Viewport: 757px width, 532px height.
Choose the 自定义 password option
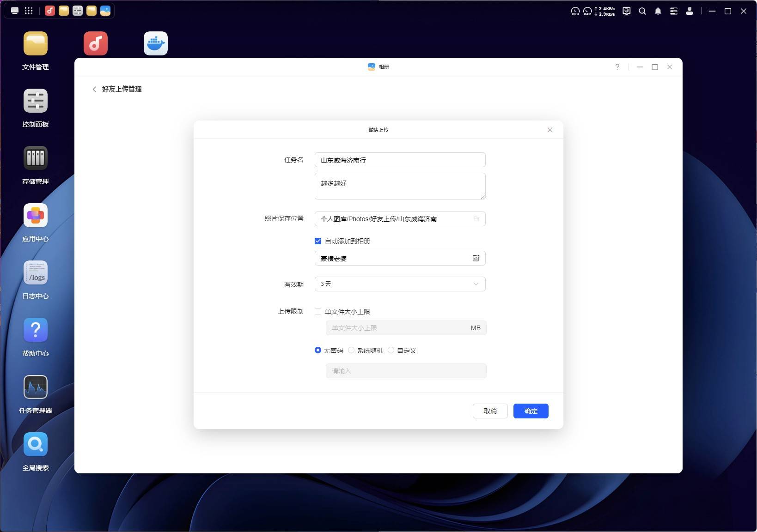tap(391, 351)
